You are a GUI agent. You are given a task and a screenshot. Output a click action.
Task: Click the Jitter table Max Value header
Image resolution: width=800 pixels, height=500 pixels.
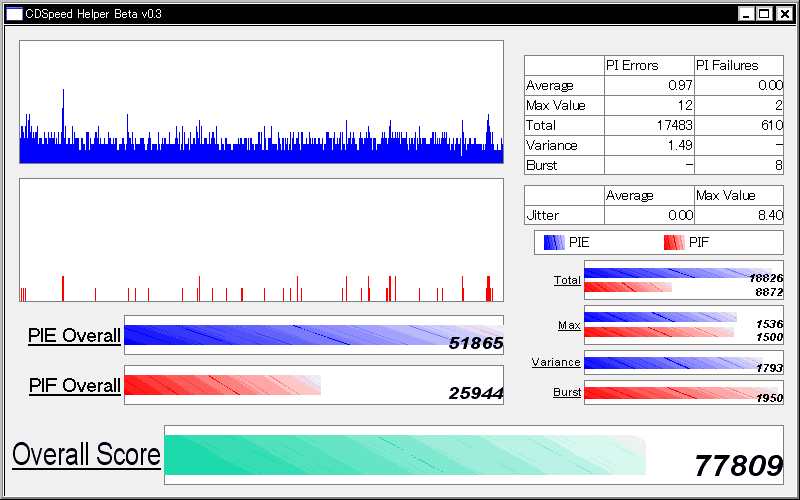[x=739, y=195]
